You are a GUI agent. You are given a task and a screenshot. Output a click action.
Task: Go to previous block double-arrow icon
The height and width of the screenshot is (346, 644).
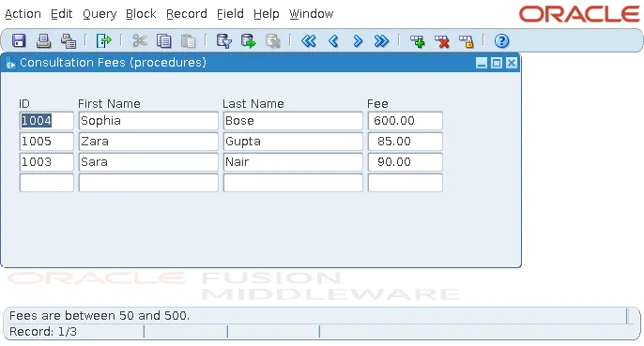point(309,41)
